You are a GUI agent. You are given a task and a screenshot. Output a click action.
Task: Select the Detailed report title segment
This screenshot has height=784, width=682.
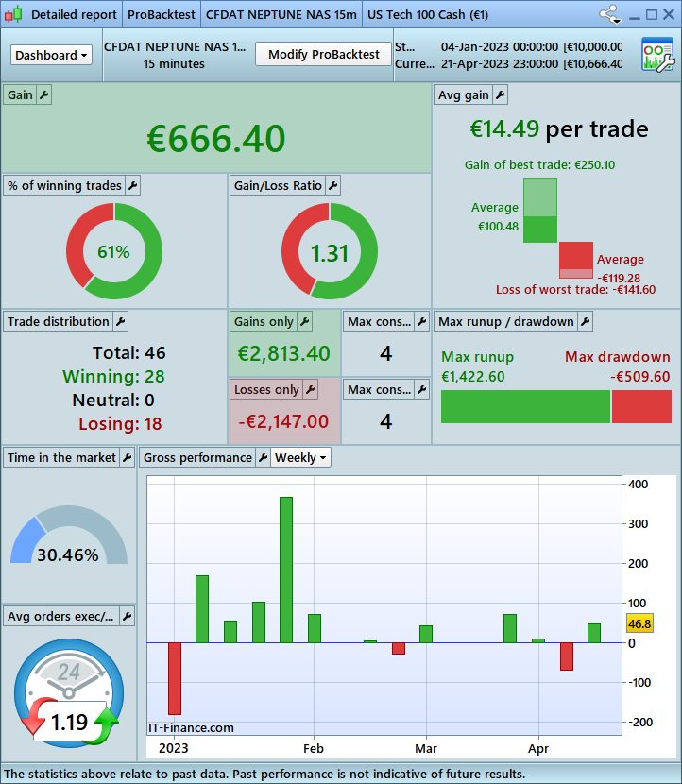click(x=74, y=15)
